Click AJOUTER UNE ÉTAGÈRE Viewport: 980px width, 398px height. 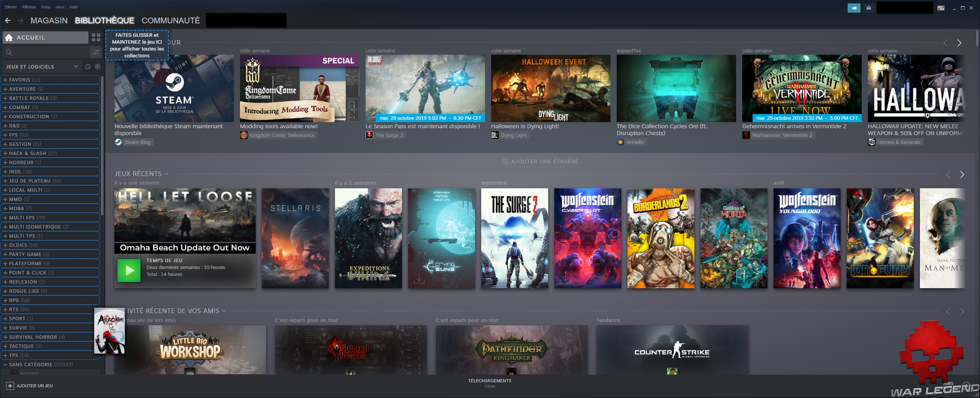pyautogui.click(x=540, y=161)
